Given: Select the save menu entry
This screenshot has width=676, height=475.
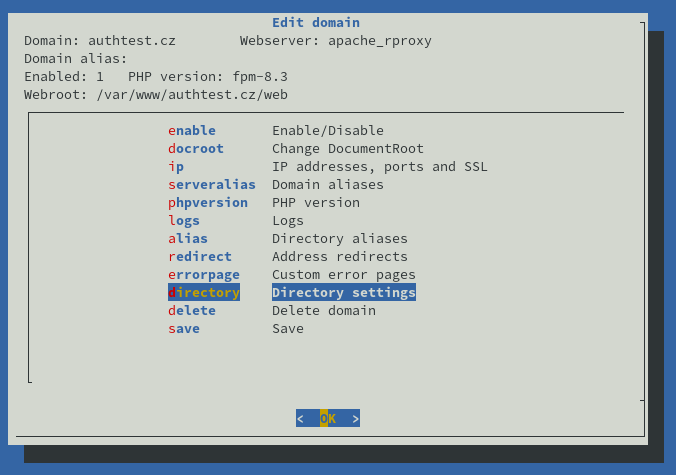Looking at the screenshot, I should pyautogui.click(x=184, y=329).
